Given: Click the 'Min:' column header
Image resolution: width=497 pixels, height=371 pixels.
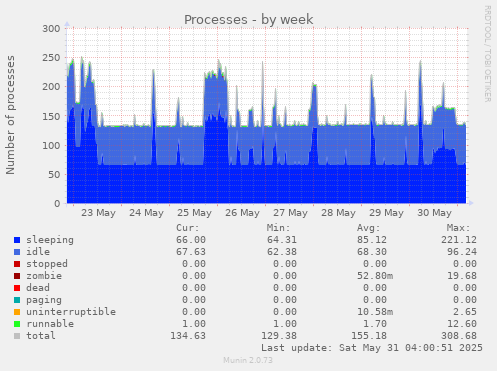Looking at the screenshot, I should [x=278, y=228].
